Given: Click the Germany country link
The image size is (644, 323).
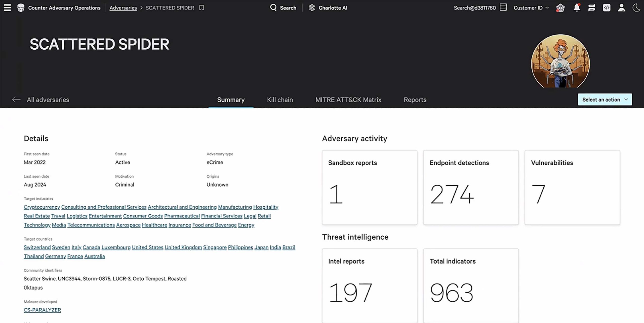Looking at the screenshot, I should 56,256.
